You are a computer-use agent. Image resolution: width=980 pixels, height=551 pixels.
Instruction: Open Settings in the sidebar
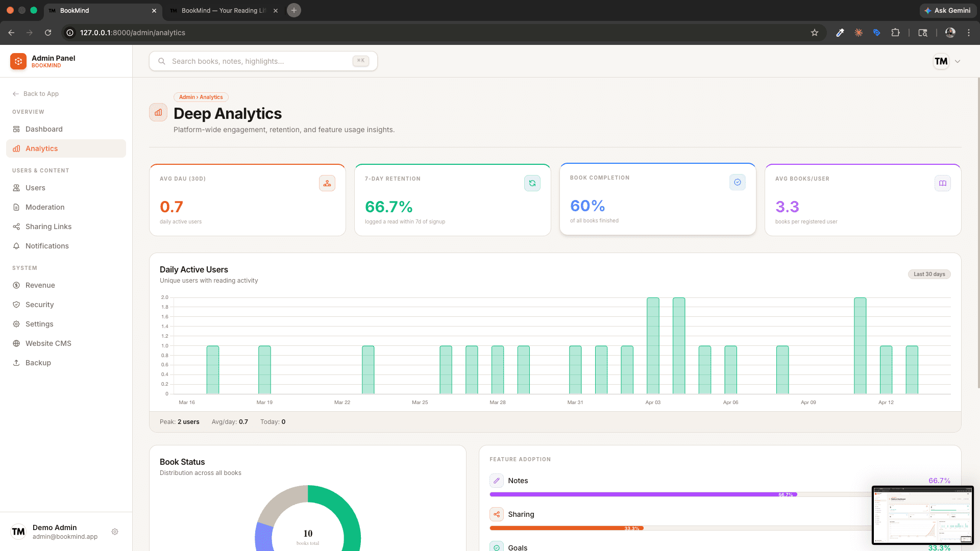coord(66,324)
